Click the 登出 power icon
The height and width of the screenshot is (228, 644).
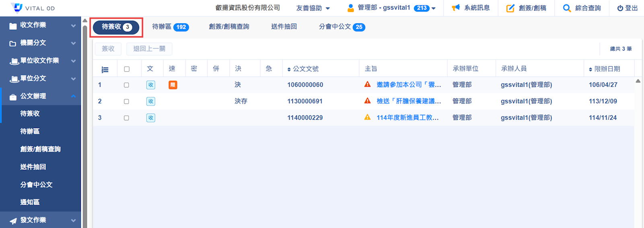tap(620, 8)
